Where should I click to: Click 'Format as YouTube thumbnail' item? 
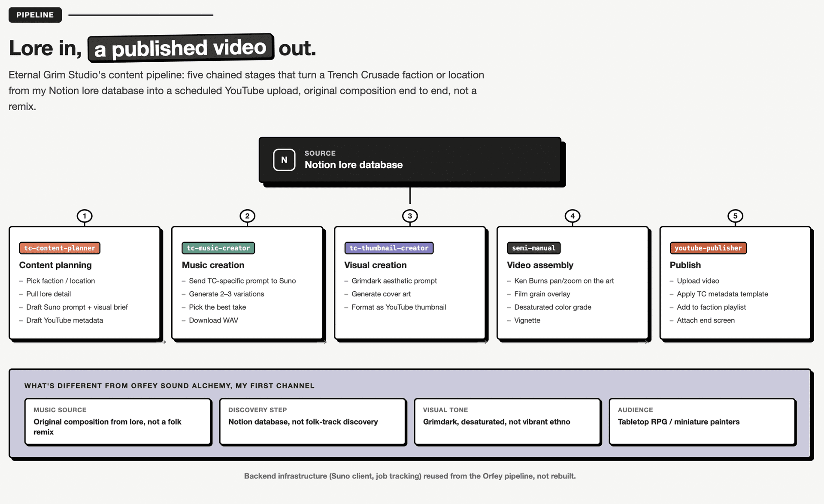(399, 307)
